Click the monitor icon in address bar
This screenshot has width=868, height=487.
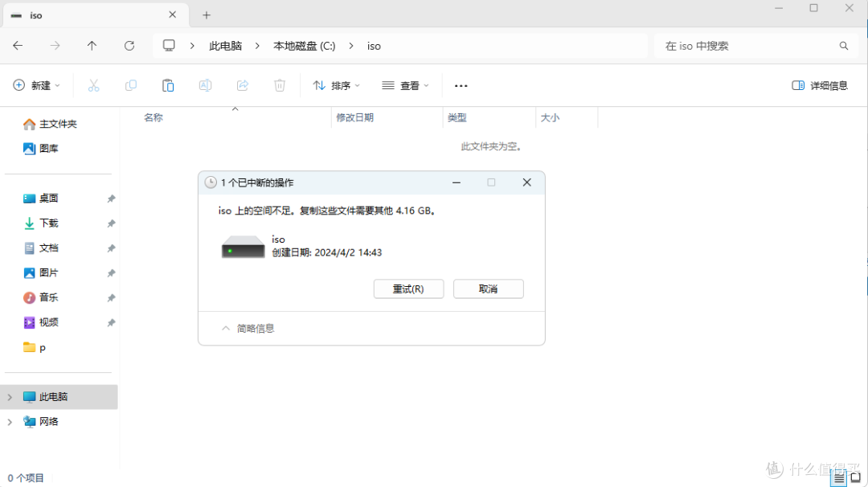tap(169, 45)
